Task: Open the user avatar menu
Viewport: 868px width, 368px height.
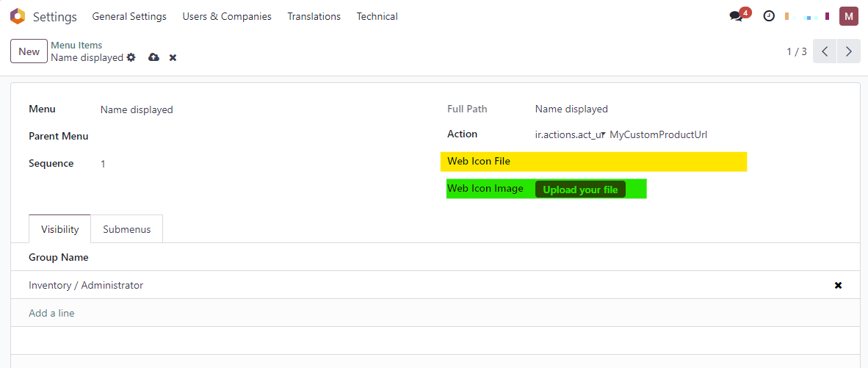Action: pos(849,17)
